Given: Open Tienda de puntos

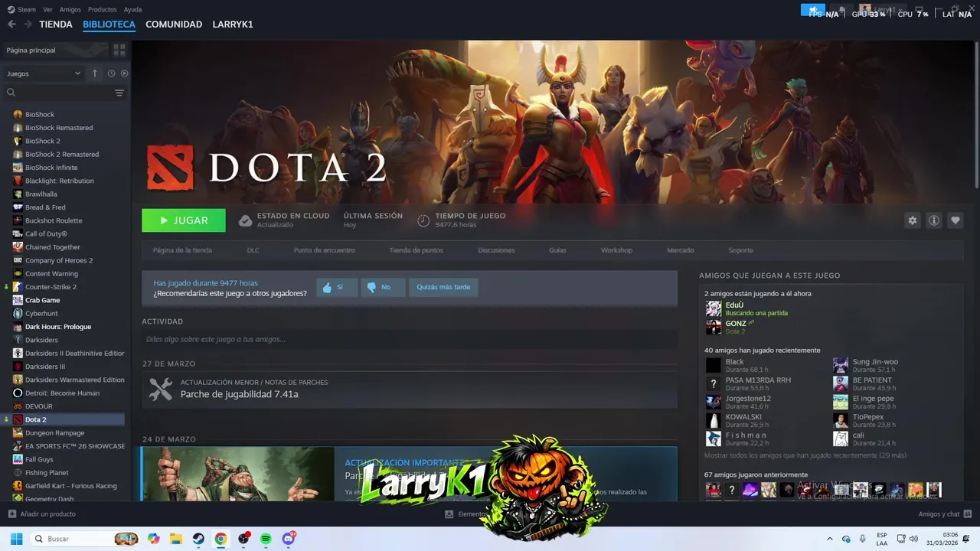Looking at the screenshot, I should [x=416, y=250].
